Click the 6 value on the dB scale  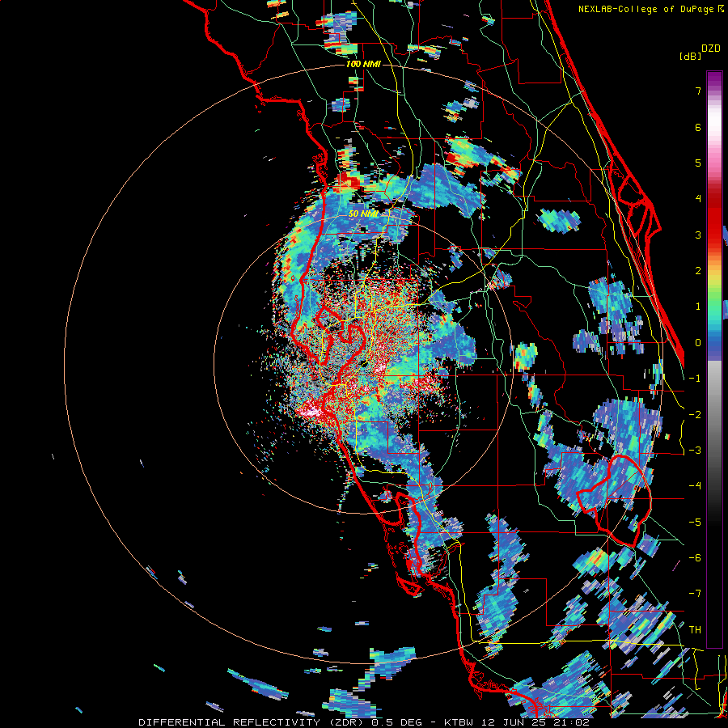pos(698,127)
